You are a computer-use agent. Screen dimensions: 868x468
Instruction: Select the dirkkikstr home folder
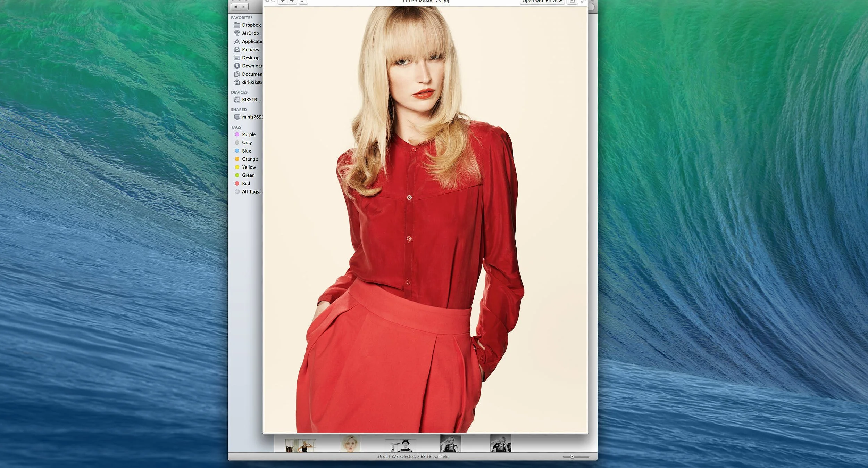(x=252, y=82)
